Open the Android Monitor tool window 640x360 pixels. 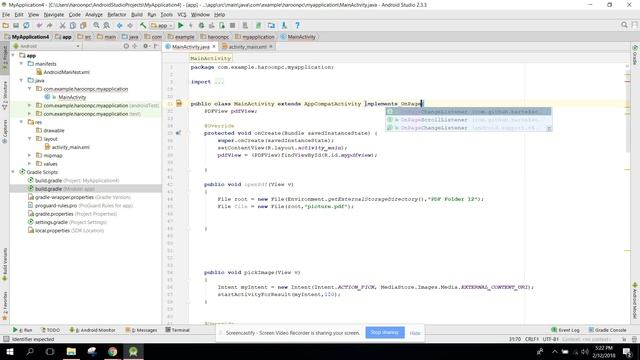point(93,330)
